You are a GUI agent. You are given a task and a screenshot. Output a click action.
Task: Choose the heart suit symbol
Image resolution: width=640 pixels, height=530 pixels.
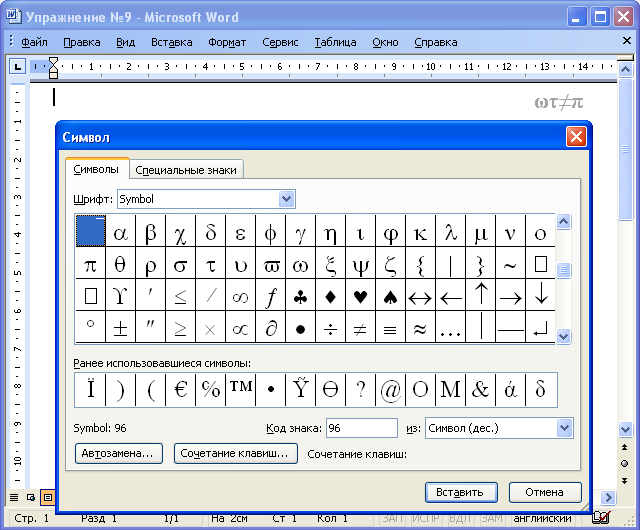coord(360,295)
